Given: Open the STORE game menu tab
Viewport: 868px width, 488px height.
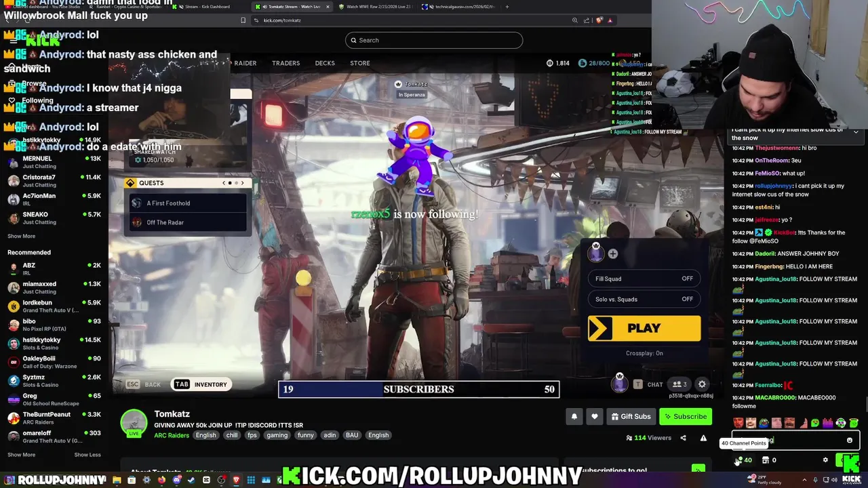Looking at the screenshot, I should [x=360, y=63].
